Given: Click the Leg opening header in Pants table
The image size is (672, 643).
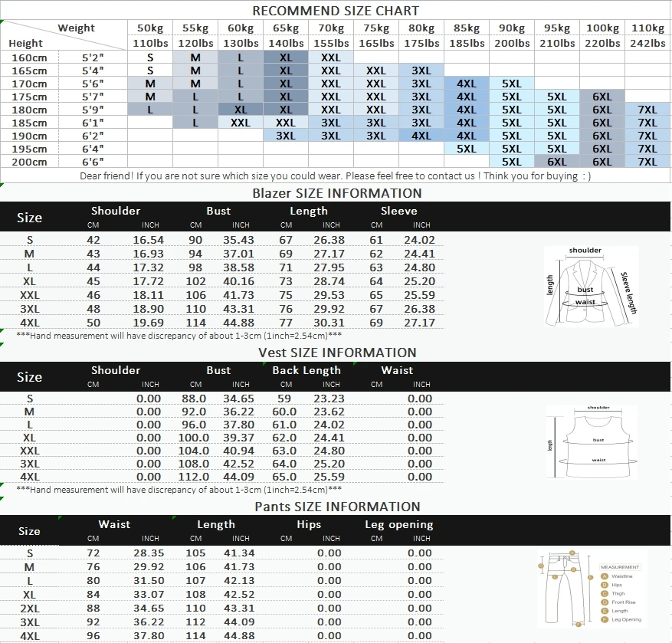Looking at the screenshot, I should (399, 524).
